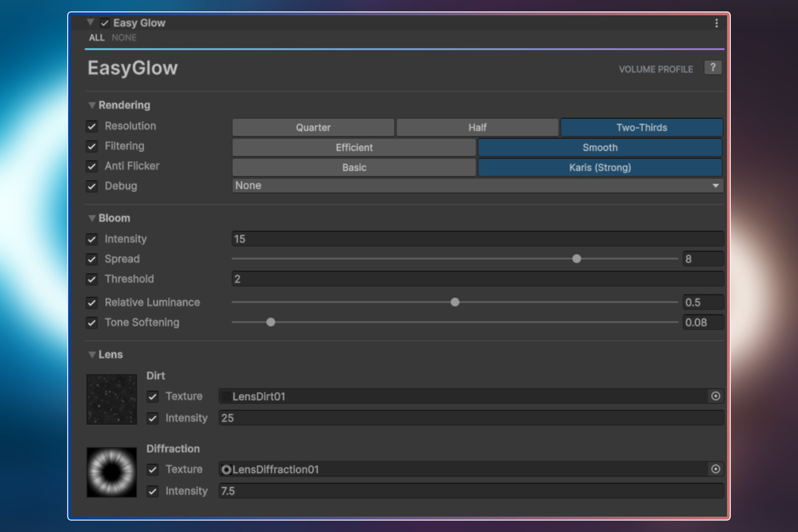Image resolution: width=798 pixels, height=532 pixels.
Task: Select the Diffraction texture preview thumbnail
Action: (112, 472)
